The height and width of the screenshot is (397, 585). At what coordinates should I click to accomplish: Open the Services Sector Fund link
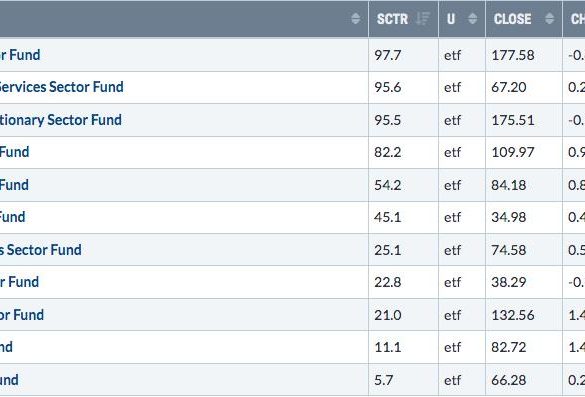point(61,87)
